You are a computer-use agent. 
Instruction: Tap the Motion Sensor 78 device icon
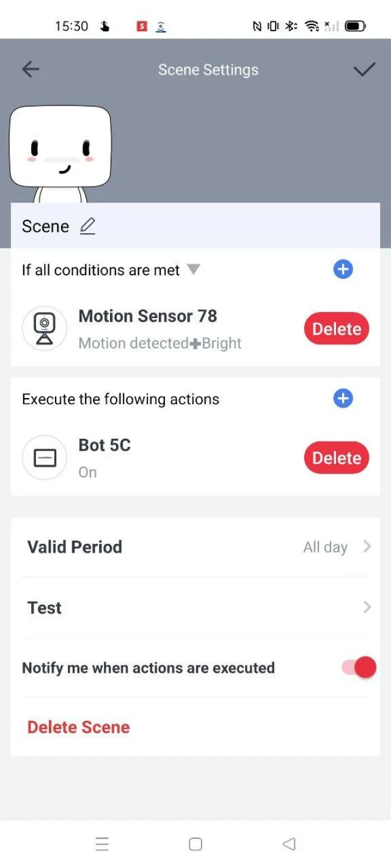point(43,328)
